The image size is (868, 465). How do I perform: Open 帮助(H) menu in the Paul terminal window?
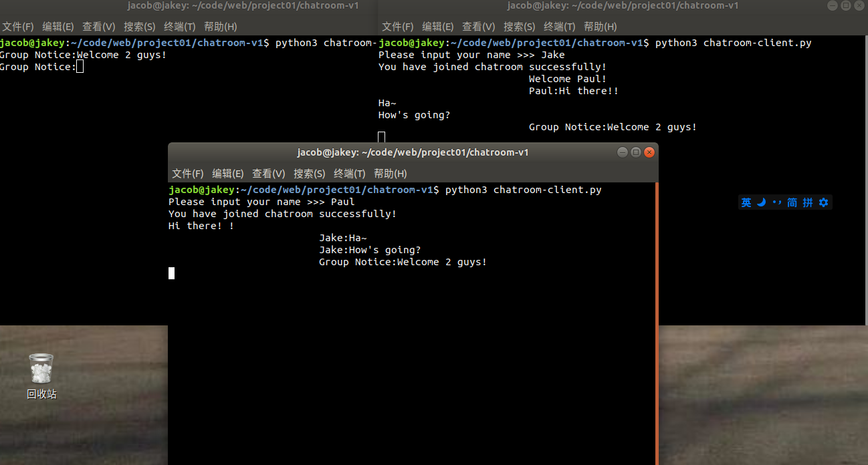point(391,174)
